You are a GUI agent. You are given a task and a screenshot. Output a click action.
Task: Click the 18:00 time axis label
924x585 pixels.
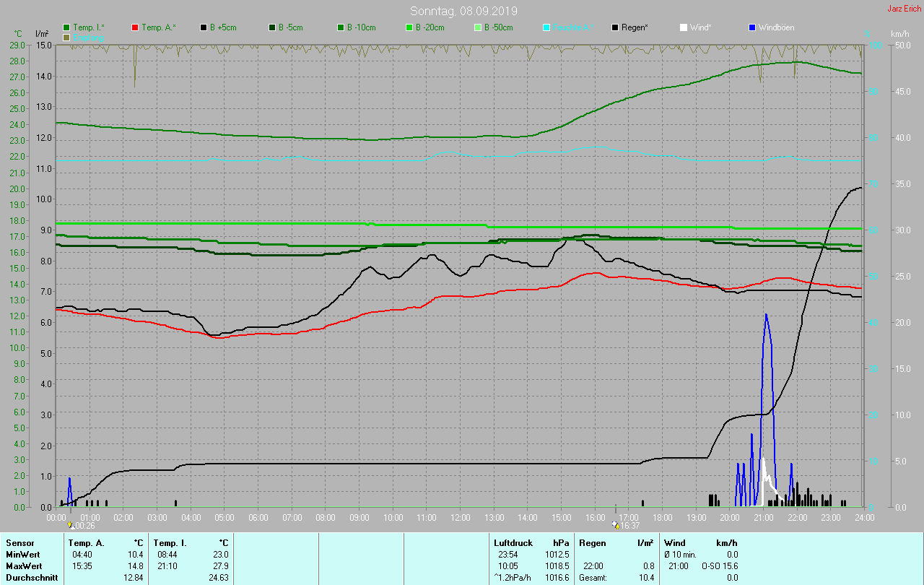pyautogui.click(x=663, y=518)
